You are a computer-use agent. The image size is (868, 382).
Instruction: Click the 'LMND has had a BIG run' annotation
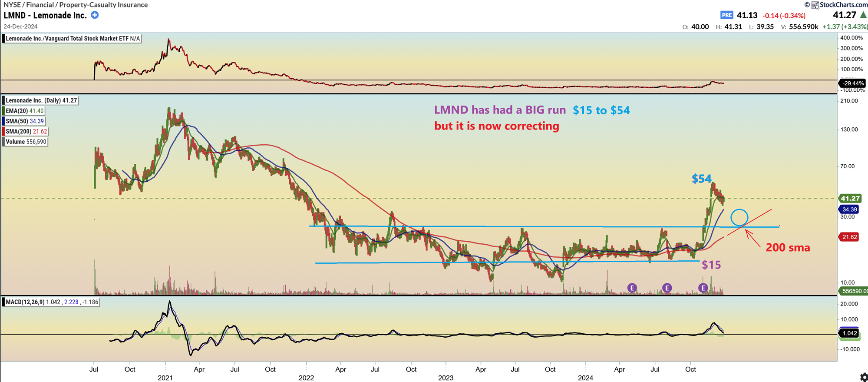[500, 110]
